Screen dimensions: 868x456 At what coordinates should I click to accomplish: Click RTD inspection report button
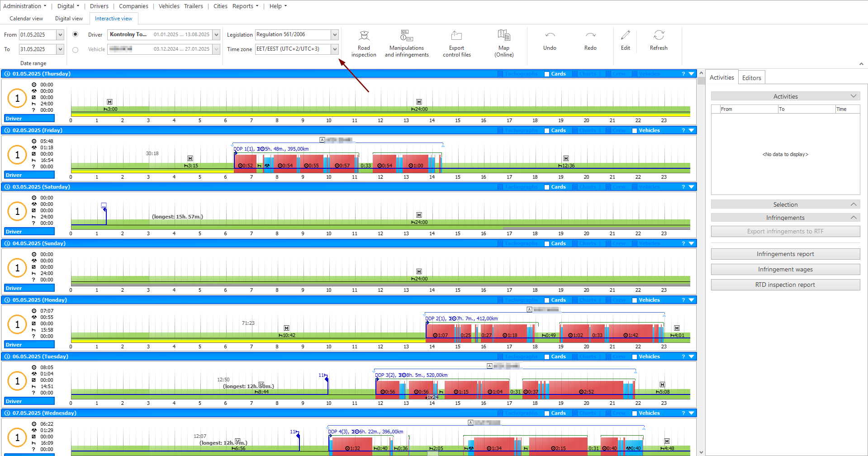pos(785,285)
